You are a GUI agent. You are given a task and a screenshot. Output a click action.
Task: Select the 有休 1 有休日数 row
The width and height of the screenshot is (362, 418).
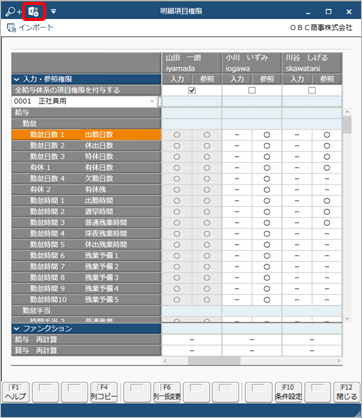pyautogui.click(x=86, y=168)
